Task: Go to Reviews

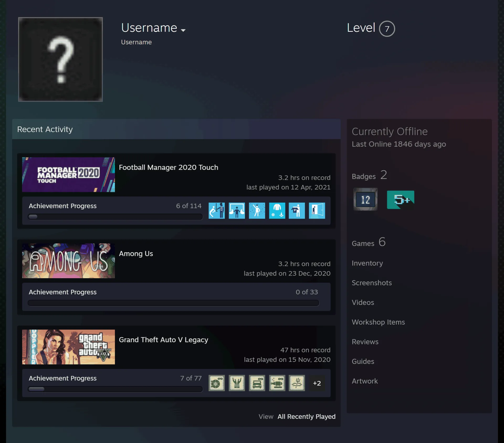Action: pyautogui.click(x=365, y=342)
